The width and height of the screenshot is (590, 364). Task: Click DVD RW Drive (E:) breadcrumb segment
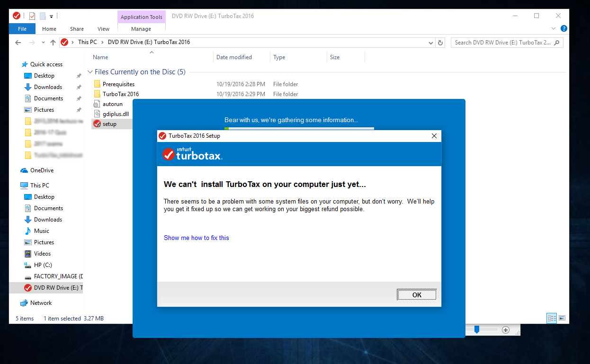click(x=149, y=42)
